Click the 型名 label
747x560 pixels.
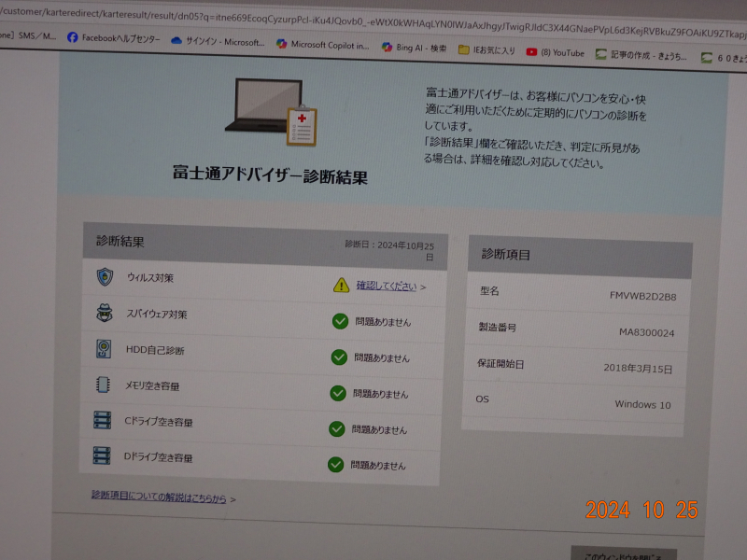point(489,291)
